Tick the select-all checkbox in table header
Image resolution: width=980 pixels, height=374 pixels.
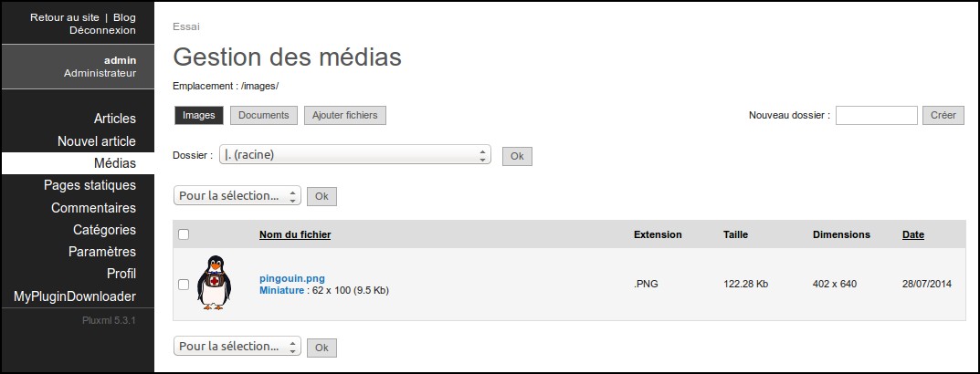point(184,234)
